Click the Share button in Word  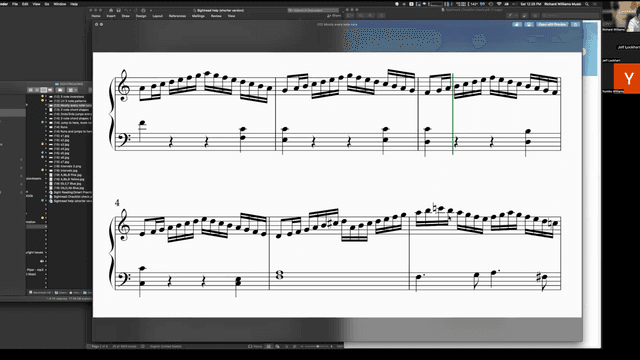334,16
